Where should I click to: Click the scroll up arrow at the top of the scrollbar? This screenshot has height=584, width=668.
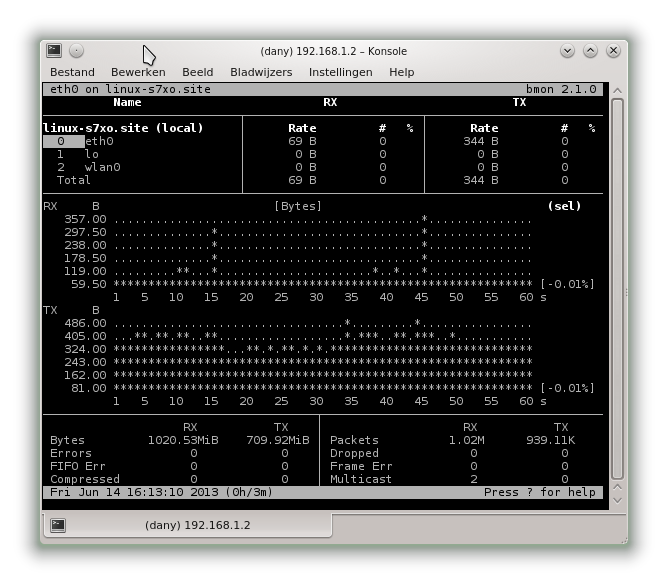tap(617, 91)
